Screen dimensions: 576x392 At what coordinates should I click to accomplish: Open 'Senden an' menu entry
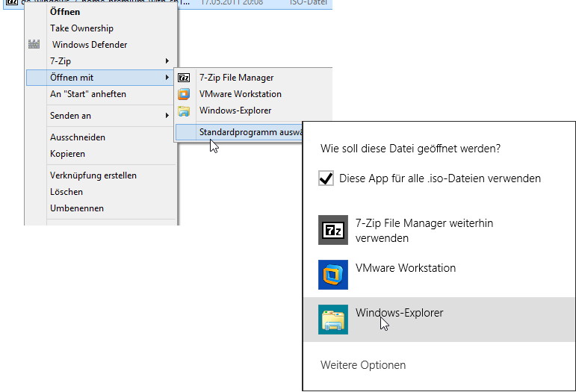pos(70,116)
